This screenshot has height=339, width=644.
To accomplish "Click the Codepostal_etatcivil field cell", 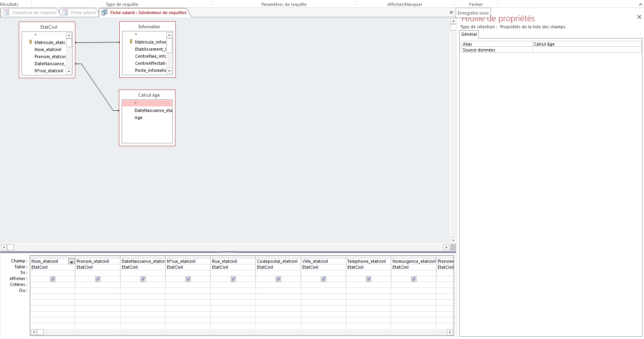I will (x=278, y=261).
